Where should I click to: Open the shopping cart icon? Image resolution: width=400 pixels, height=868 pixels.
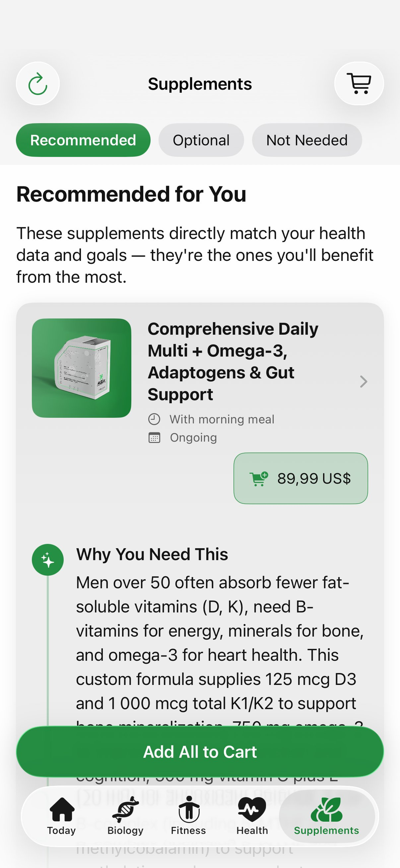coord(359,84)
